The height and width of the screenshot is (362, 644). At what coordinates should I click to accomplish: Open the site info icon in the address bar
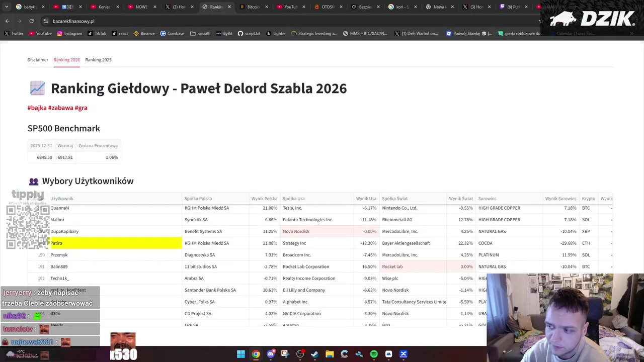[x=46, y=21]
